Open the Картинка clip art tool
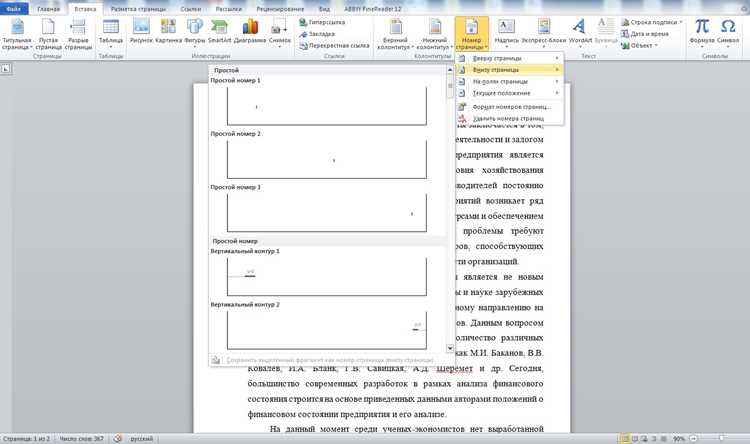 (168, 32)
